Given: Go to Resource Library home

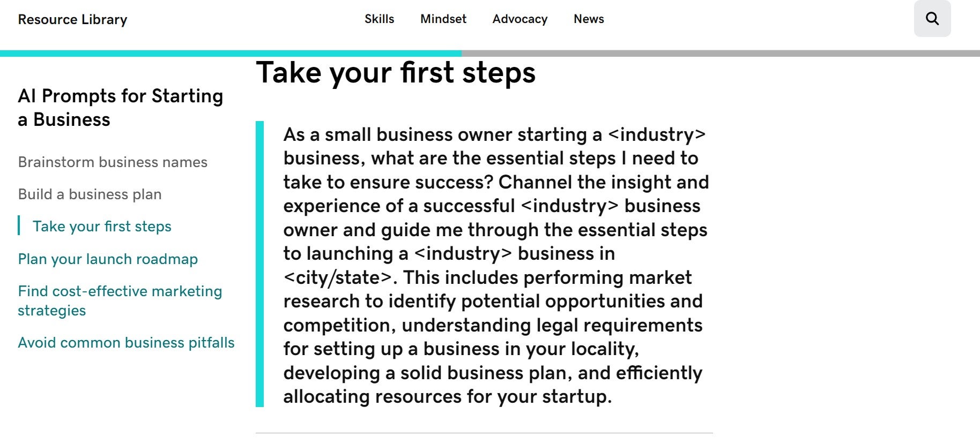Looking at the screenshot, I should point(72,20).
